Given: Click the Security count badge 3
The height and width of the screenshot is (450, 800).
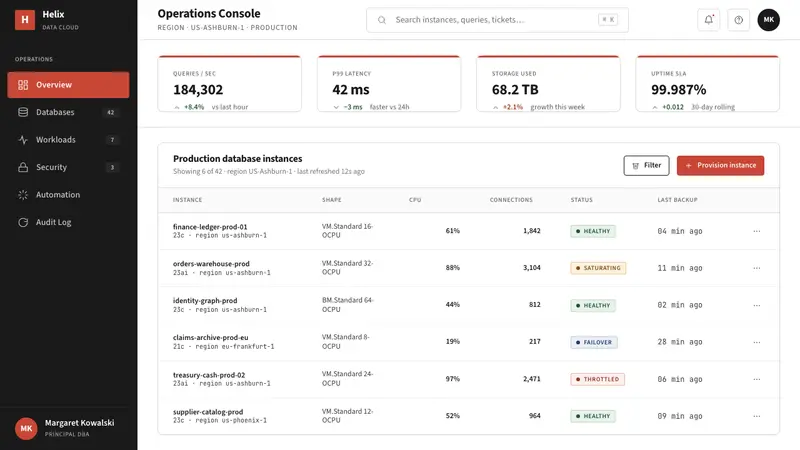Looking at the screenshot, I should pos(112,167).
